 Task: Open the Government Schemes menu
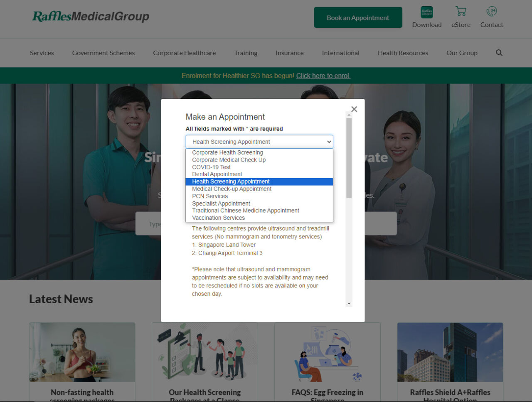coord(103,53)
